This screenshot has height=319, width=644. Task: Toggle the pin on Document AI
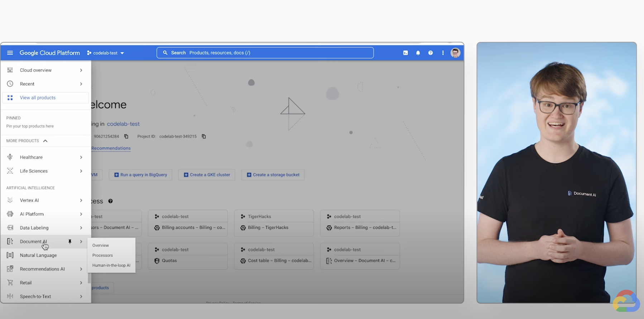tap(70, 242)
